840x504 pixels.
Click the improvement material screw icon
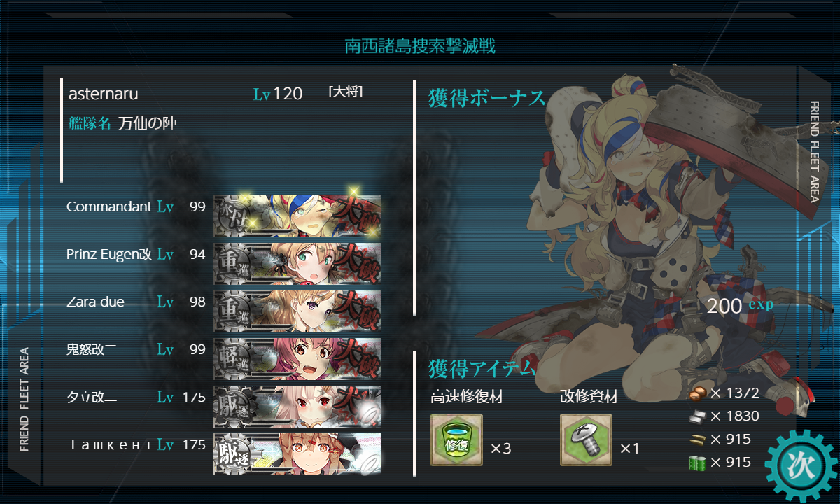586,440
